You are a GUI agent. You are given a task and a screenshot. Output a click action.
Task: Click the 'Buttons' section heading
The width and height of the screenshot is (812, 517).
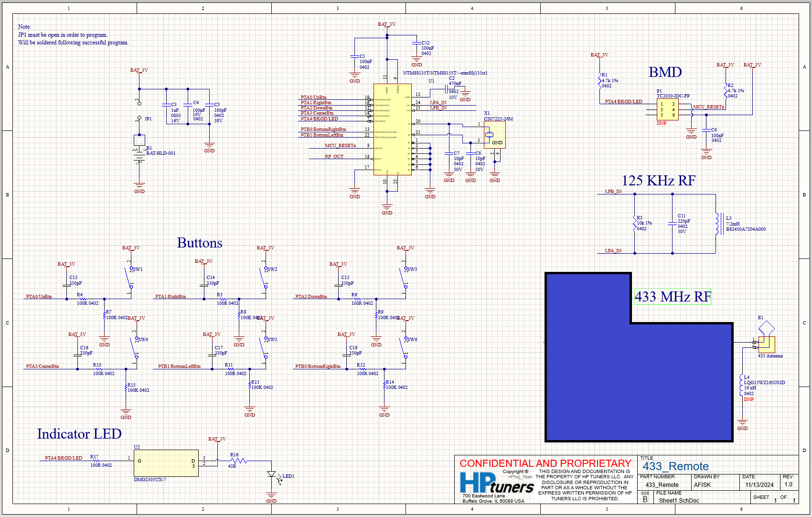[200, 243]
